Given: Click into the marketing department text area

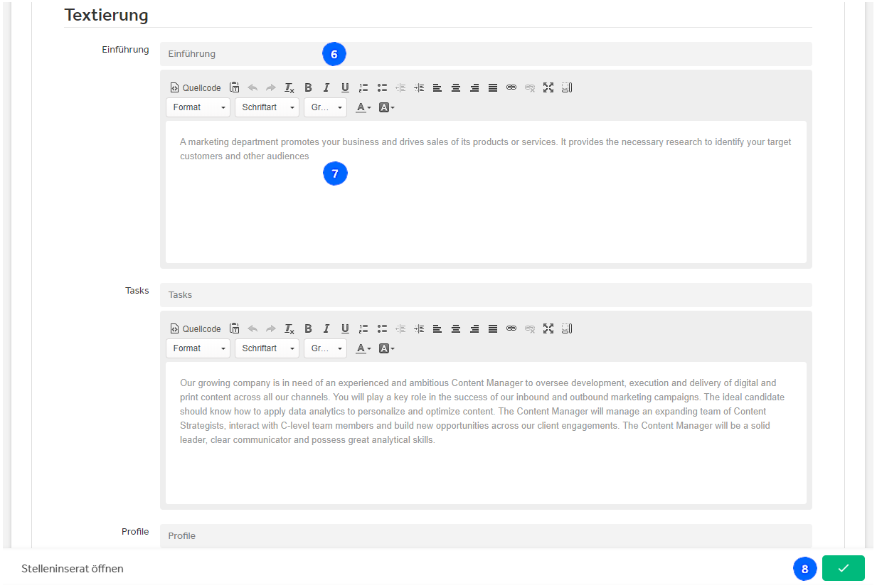Looking at the screenshot, I should click(x=486, y=192).
